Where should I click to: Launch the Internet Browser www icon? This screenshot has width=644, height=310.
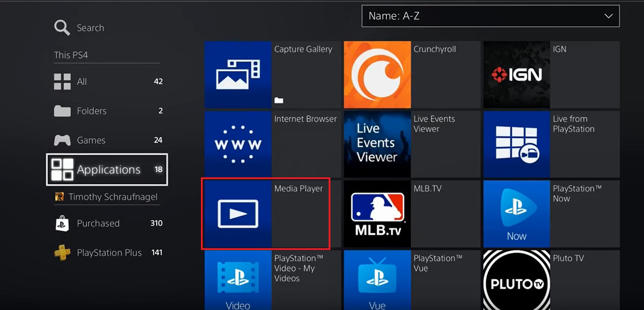tap(238, 144)
